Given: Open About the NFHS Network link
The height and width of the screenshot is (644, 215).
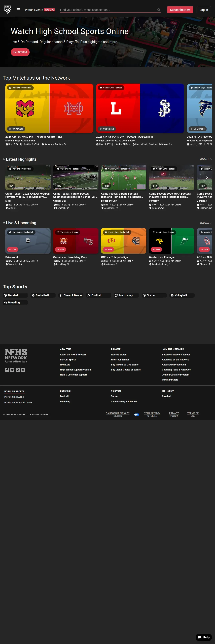Looking at the screenshot, I should (73, 354).
